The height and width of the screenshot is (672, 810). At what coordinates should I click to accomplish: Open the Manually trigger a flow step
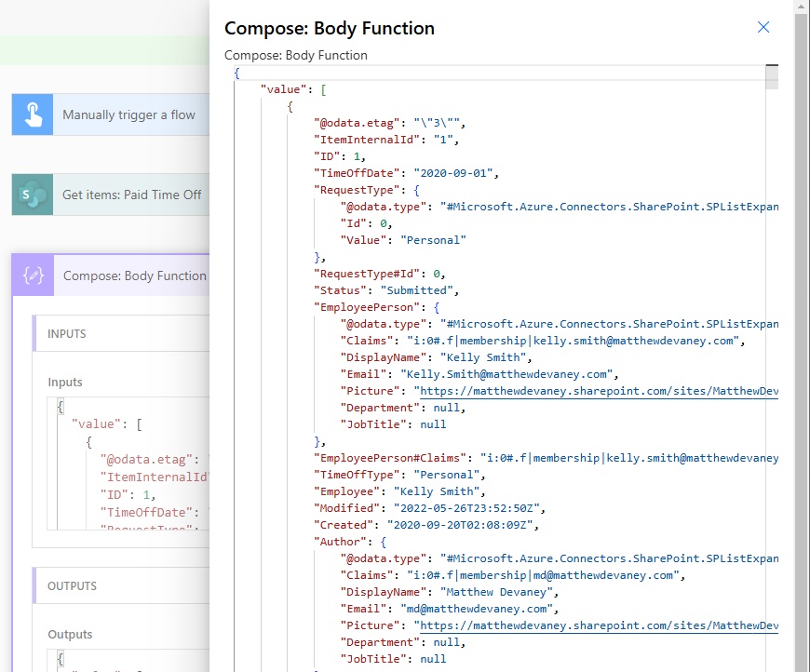(x=128, y=114)
